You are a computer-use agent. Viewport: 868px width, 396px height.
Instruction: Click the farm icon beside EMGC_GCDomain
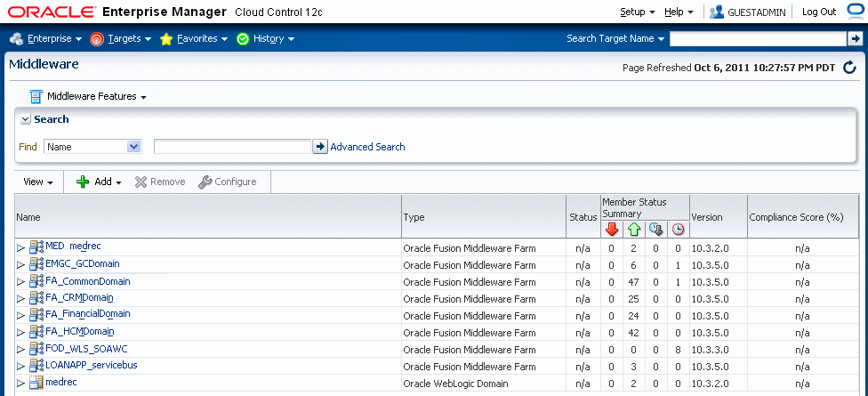coord(36,264)
